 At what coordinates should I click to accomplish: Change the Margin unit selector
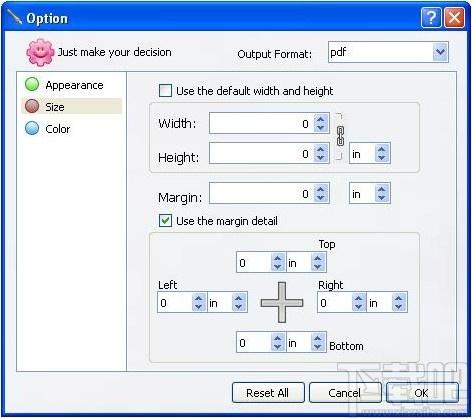(370, 193)
